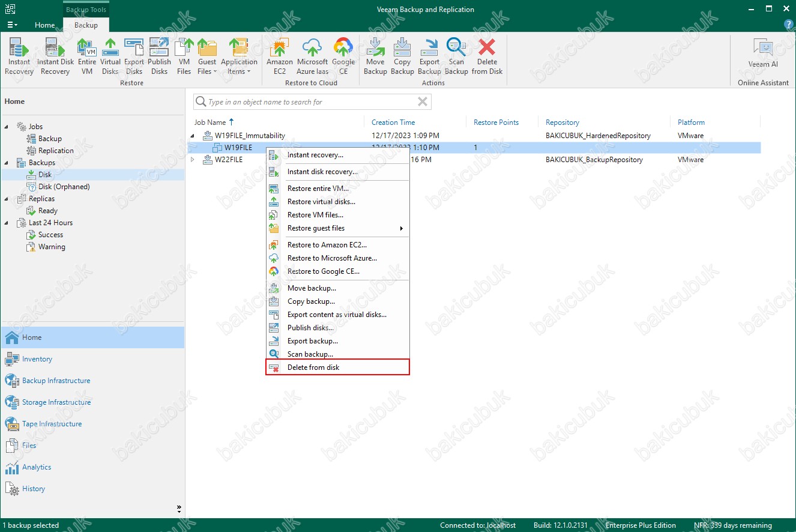Image resolution: width=796 pixels, height=532 pixels.
Task: Select the W22FILE backup job
Action: coord(229,160)
